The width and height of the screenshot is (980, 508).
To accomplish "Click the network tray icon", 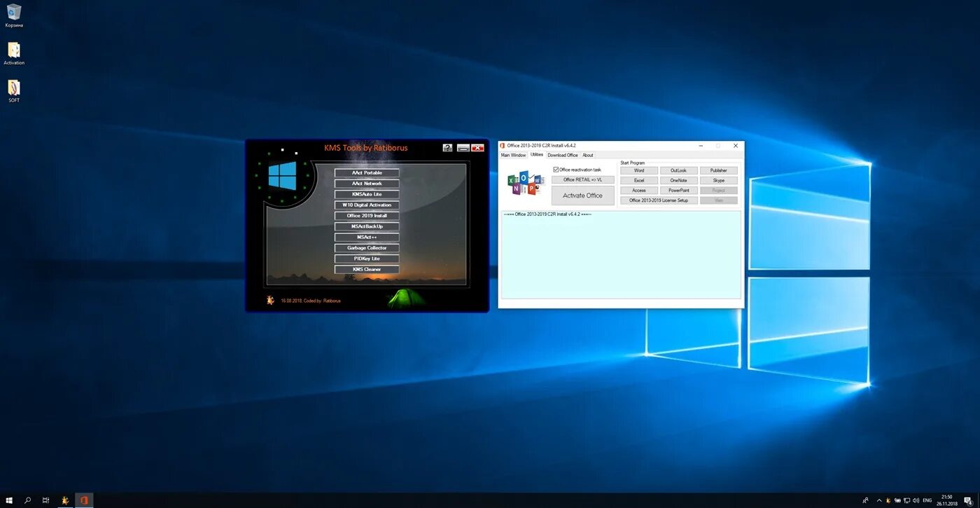I will (x=906, y=500).
